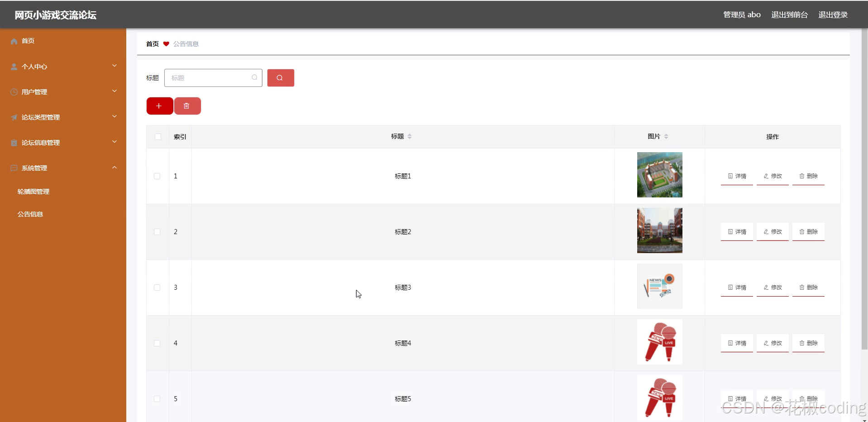Tick the checkbox for row 4
Screen dimensions: 868x422
coord(157,343)
